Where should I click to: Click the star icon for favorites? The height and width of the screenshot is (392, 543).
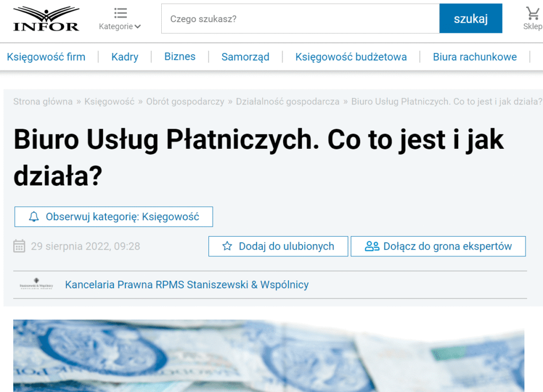coord(227,246)
